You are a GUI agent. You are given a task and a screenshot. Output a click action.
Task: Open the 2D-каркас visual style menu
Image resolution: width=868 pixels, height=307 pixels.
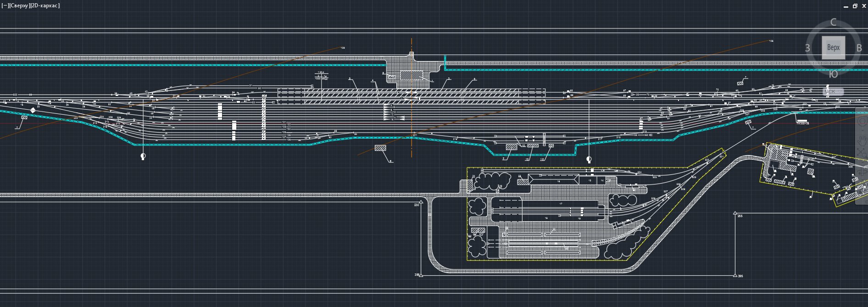pyautogui.click(x=44, y=6)
